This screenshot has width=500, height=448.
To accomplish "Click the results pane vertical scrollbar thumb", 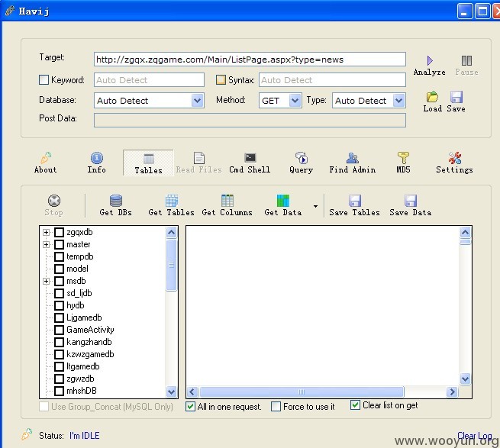I will [x=465, y=242].
